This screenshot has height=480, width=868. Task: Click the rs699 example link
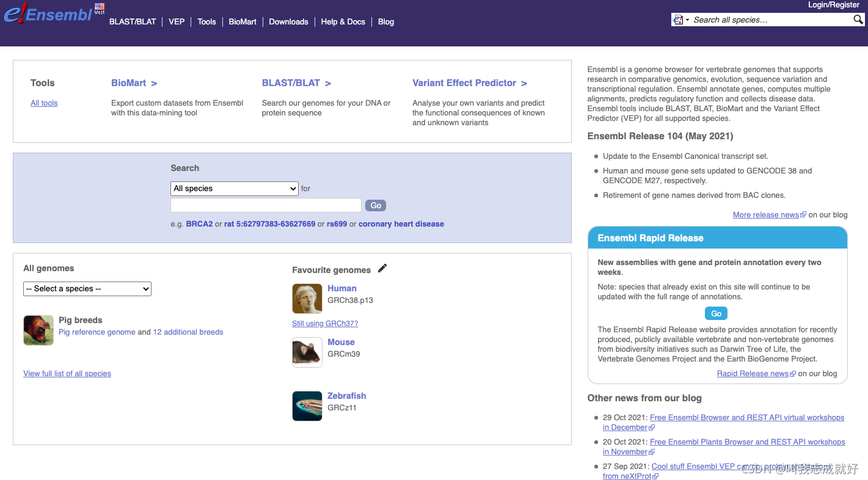(337, 224)
